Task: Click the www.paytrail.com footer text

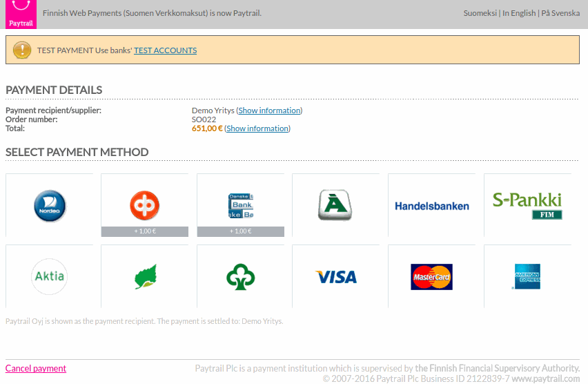Action: coord(546,378)
